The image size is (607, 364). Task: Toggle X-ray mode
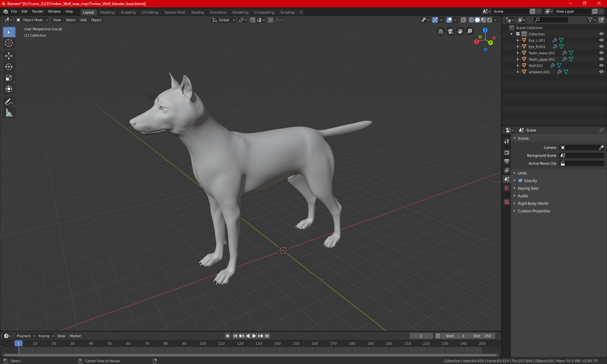pos(463,20)
